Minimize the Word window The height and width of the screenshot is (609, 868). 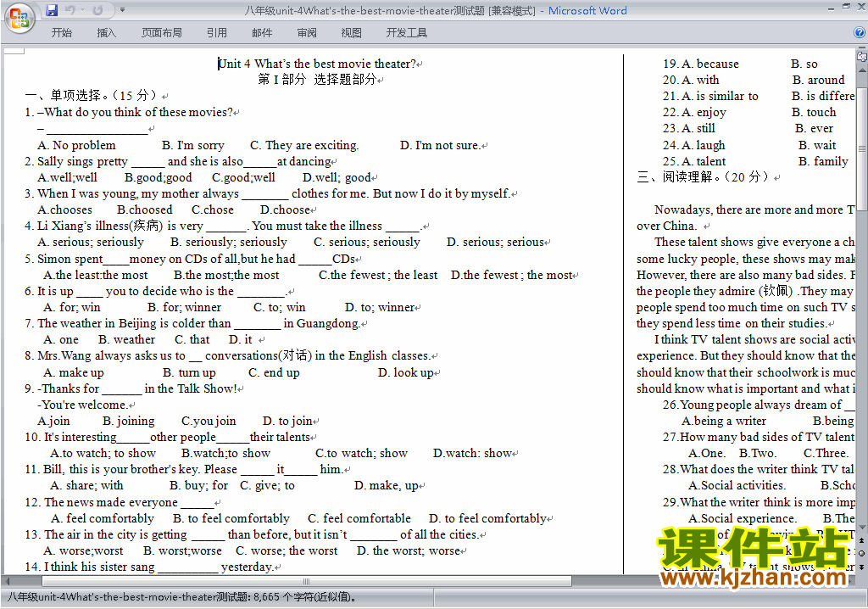pyautogui.click(x=831, y=8)
